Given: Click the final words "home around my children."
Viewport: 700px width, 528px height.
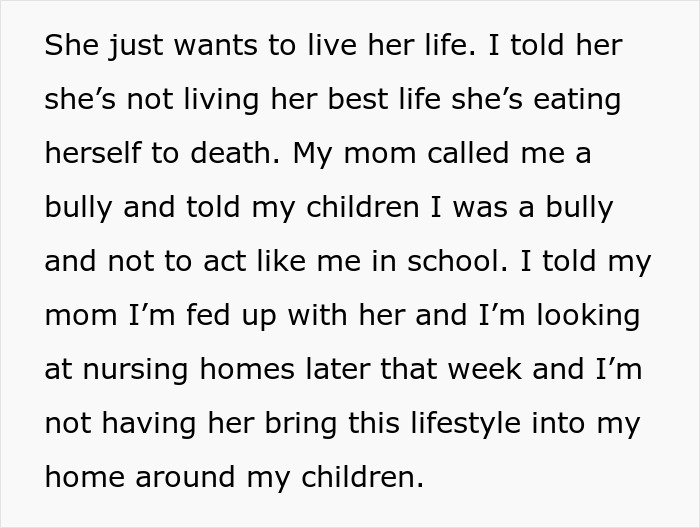Looking at the screenshot, I should point(234,478).
